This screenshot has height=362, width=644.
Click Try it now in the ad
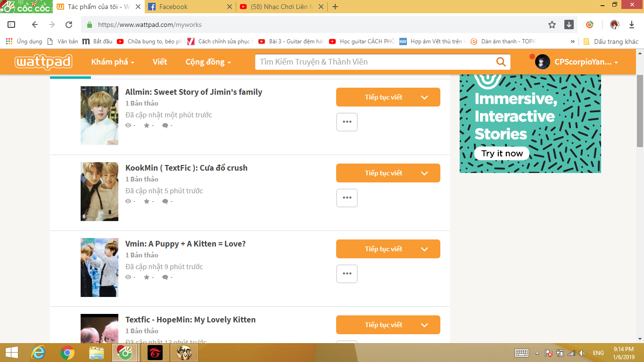502,153
